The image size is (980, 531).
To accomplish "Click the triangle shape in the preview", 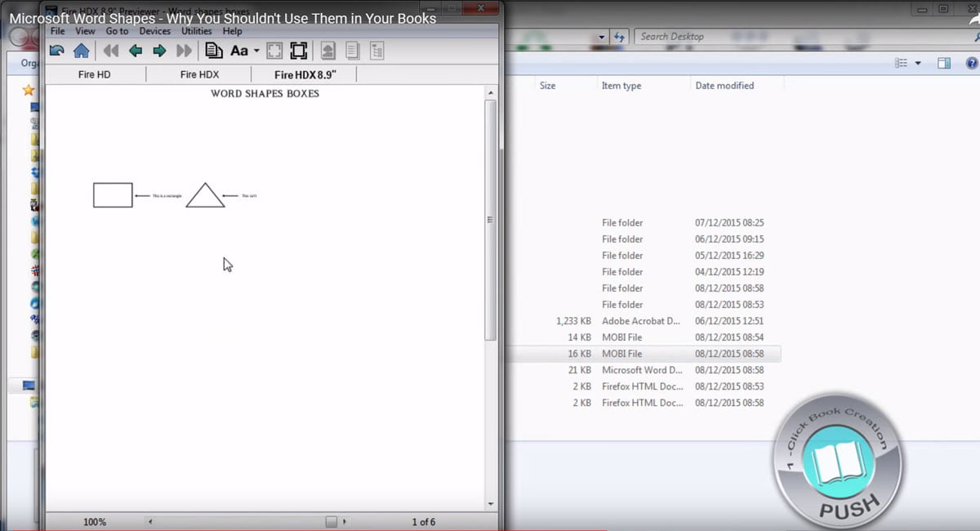I will coord(205,195).
